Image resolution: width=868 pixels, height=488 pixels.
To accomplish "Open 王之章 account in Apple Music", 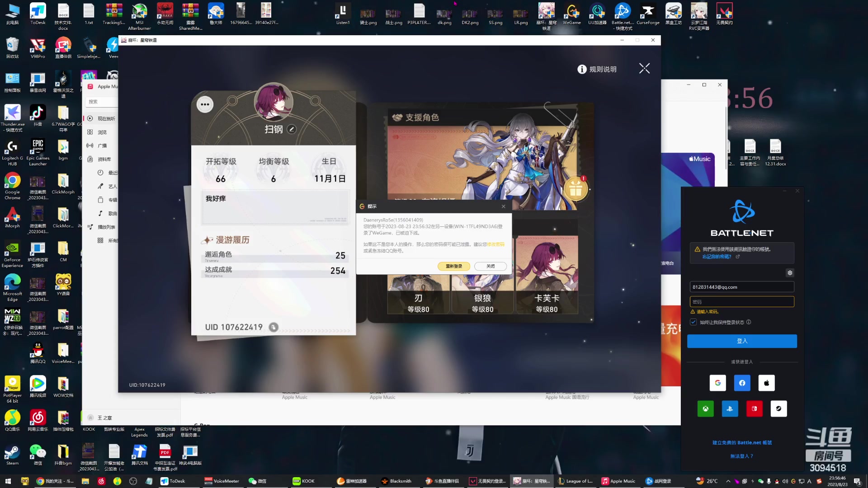I will click(100, 418).
